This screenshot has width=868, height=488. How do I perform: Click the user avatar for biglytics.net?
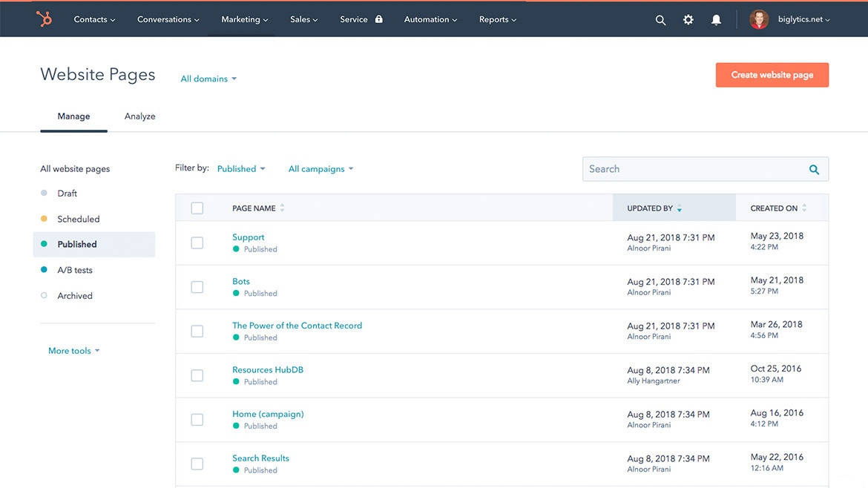[758, 19]
